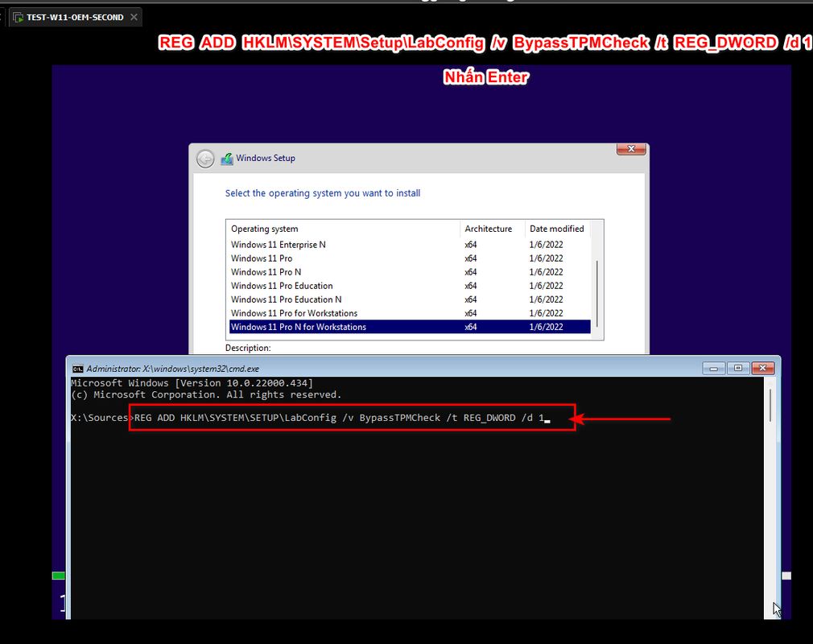Click the VM tab icon for TEST-W11-OEM-SECOND
Screen dimensions: 813x644
(x=19, y=17)
